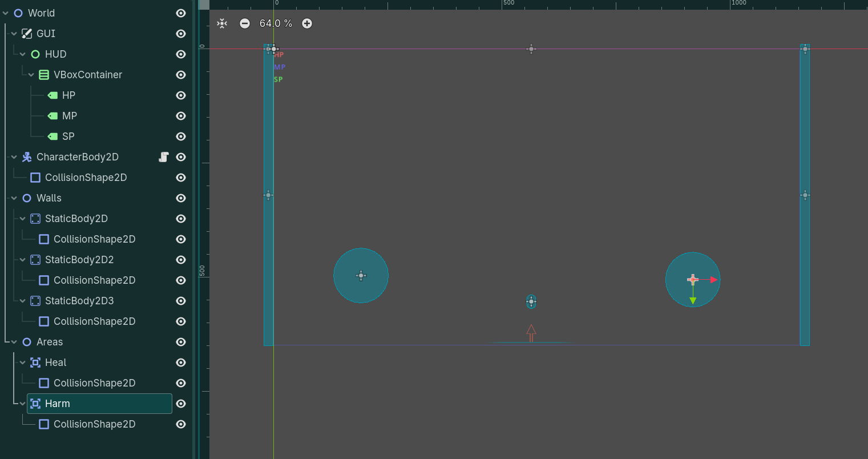
Task: Toggle the Heal area's eye icon
Action: point(181,363)
